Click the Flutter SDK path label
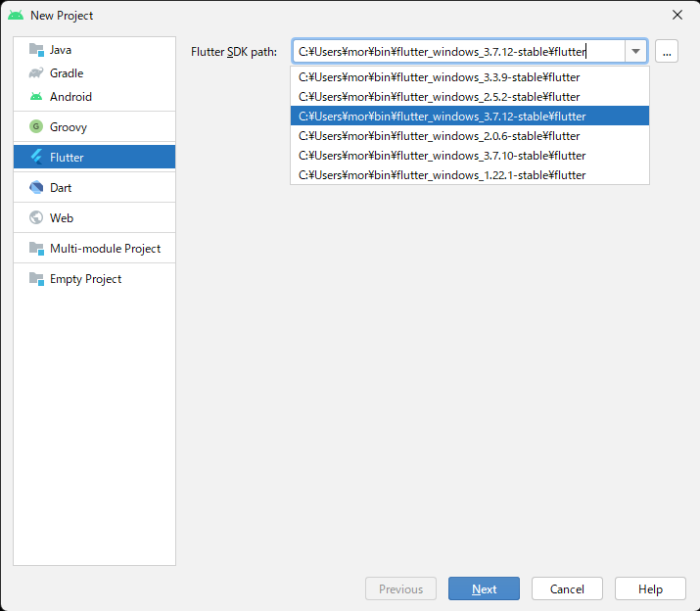 [233, 52]
